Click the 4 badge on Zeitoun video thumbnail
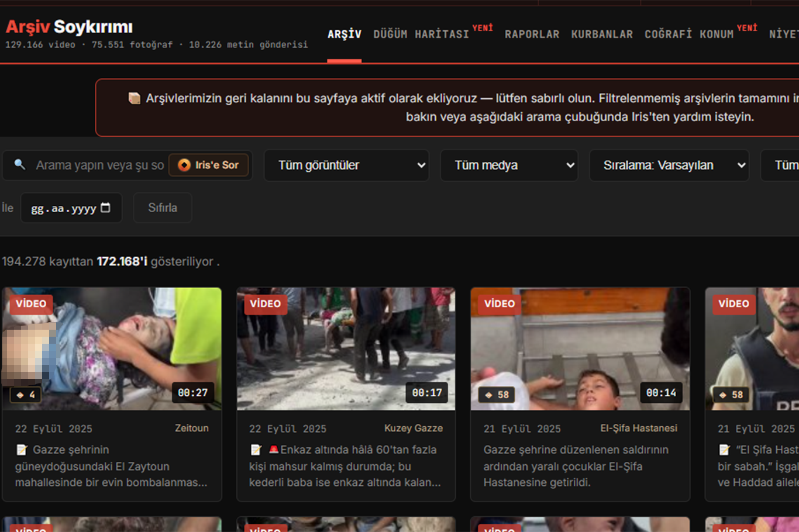The height and width of the screenshot is (532, 799). coord(26,395)
